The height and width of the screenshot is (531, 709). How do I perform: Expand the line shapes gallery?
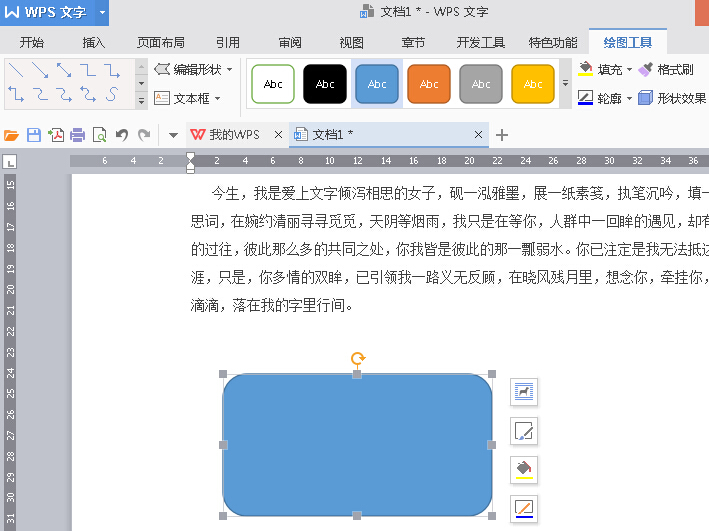click(142, 101)
